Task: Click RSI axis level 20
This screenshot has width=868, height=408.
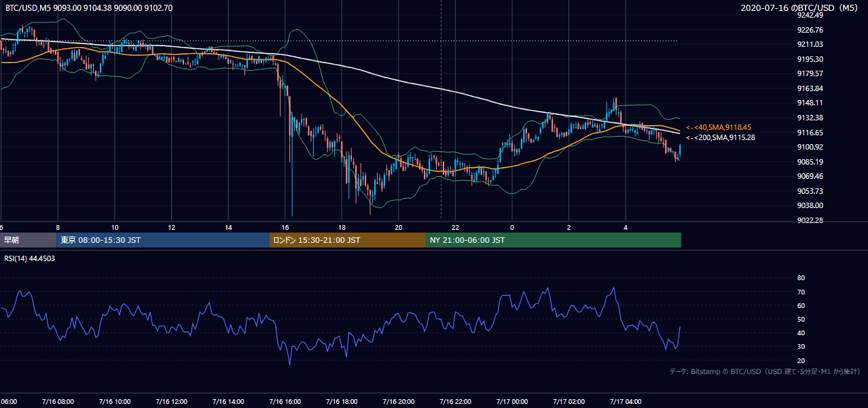Action: pyautogui.click(x=801, y=360)
